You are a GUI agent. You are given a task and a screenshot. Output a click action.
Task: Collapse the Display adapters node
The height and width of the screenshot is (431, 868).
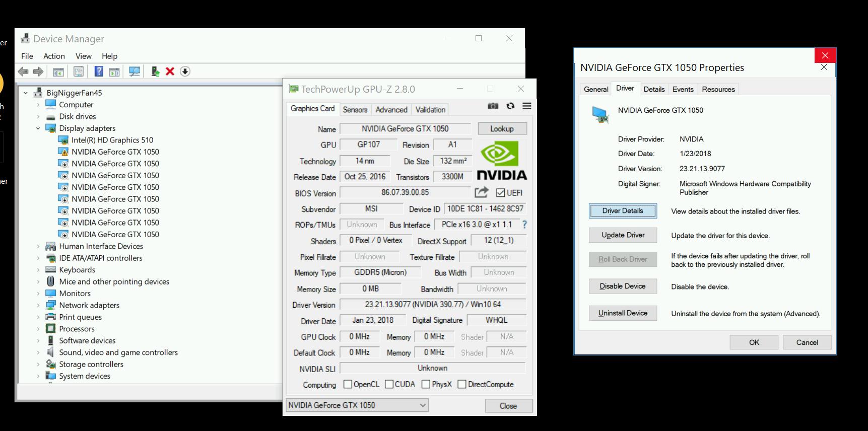[38, 128]
